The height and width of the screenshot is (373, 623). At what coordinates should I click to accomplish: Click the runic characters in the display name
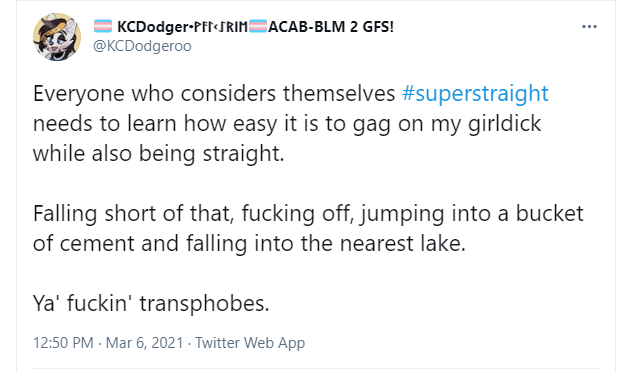coord(220,27)
